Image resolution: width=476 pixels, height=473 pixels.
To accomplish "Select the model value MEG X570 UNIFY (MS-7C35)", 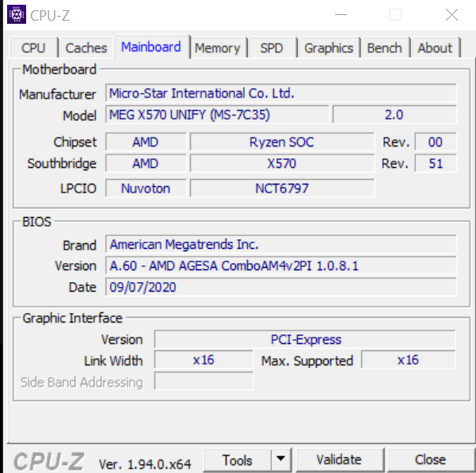I will coord(217,114).
